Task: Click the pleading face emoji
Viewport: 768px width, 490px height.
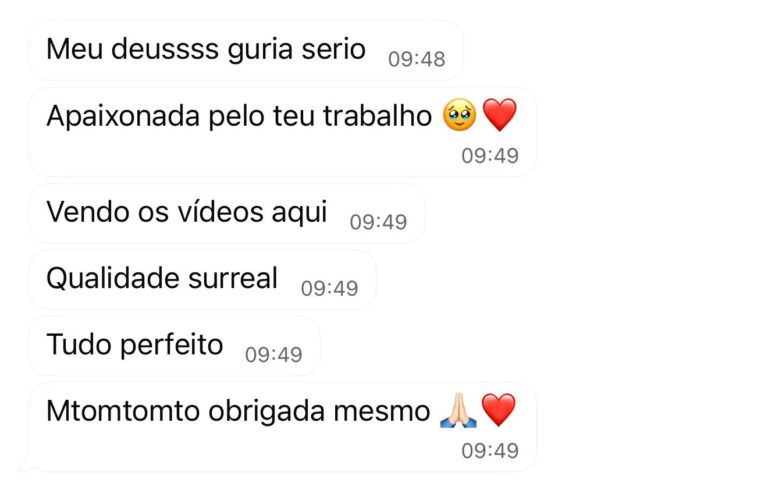Action: (x=459, y=115)
